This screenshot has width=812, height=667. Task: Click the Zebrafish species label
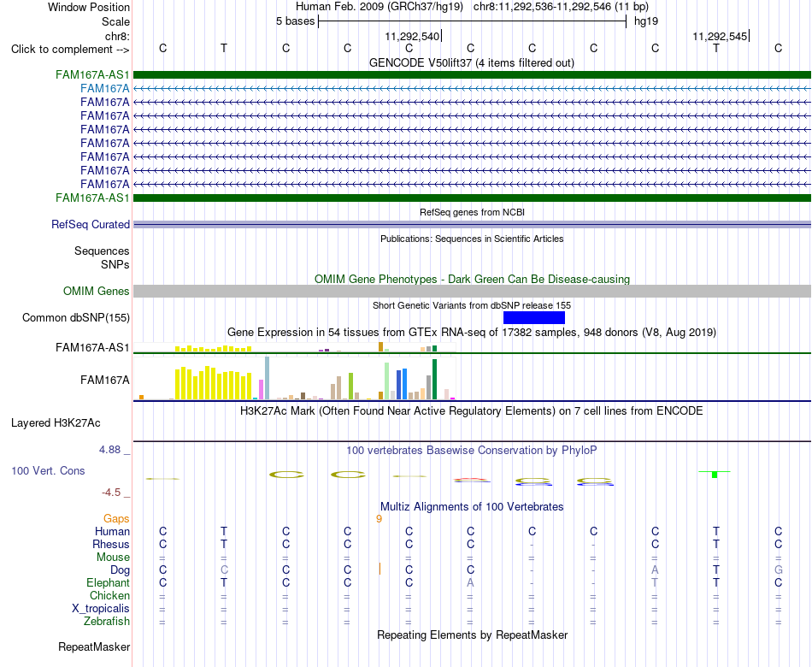tap(107, 622)
